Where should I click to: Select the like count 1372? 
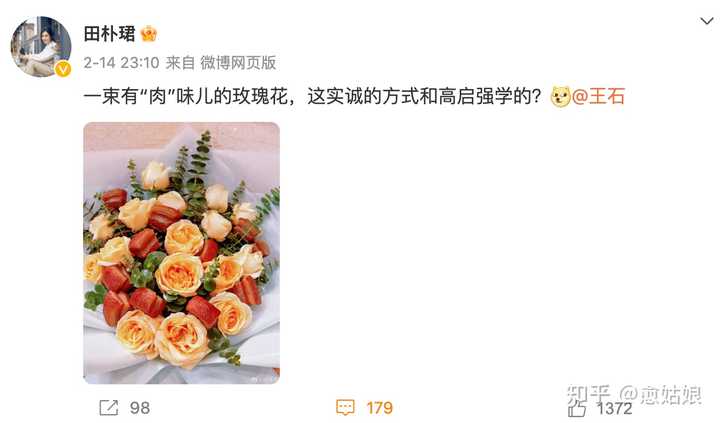tap(614, 408)
